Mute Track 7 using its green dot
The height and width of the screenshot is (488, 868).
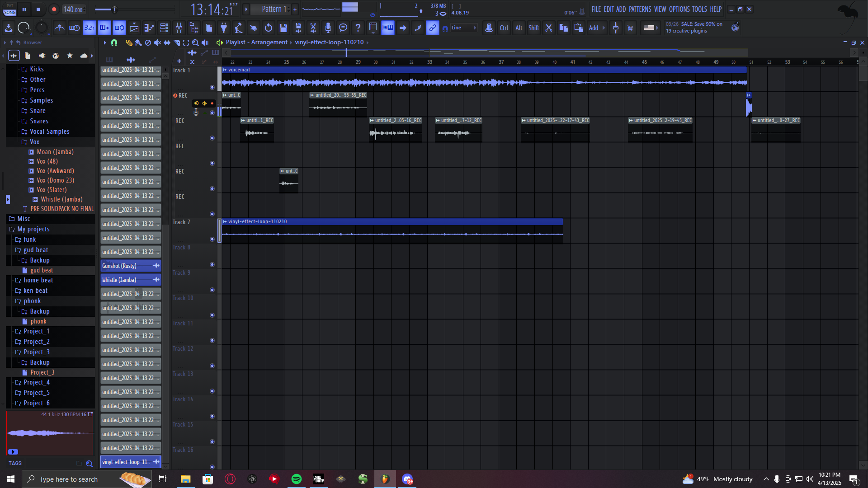point(212,239)
